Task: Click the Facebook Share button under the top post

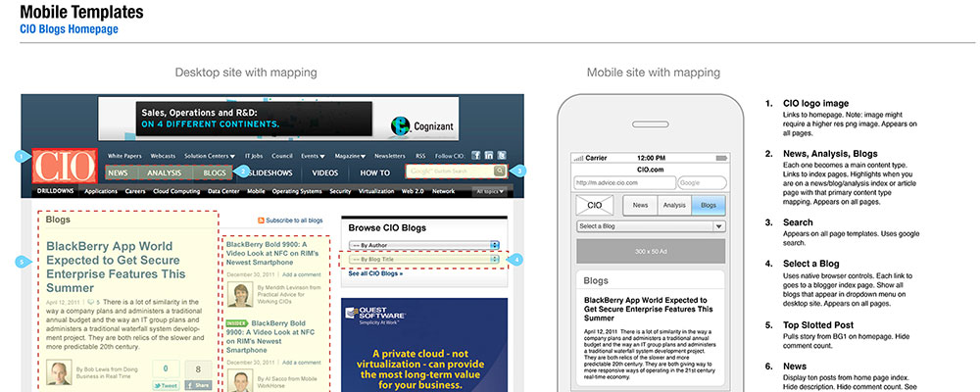Action: (198, 386)
